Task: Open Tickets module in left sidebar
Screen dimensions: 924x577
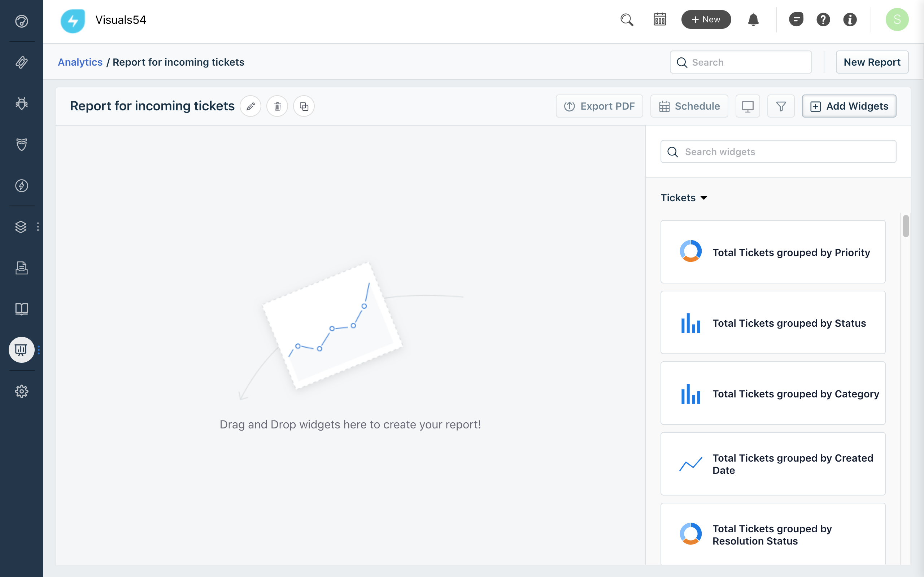Action: point(21,62)
